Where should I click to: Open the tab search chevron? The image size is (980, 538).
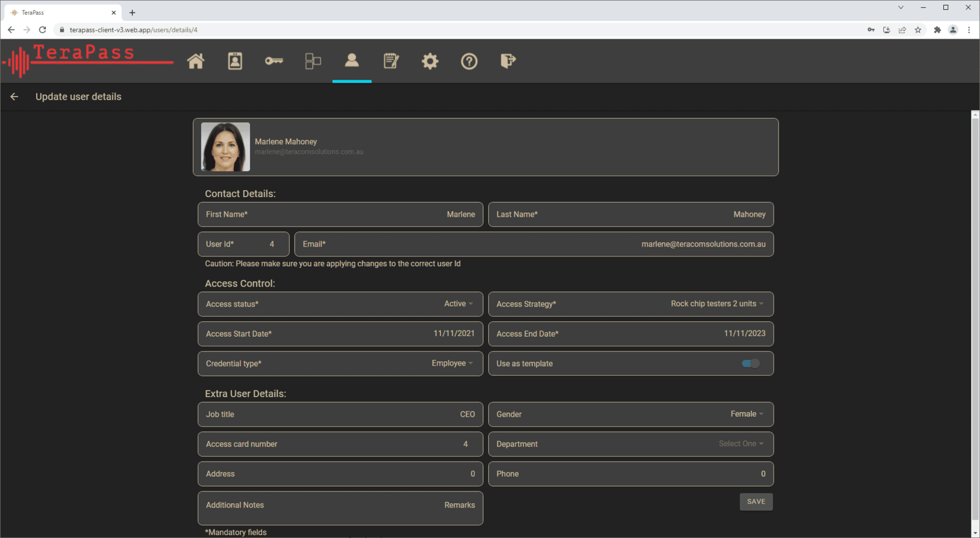(900, 7)
